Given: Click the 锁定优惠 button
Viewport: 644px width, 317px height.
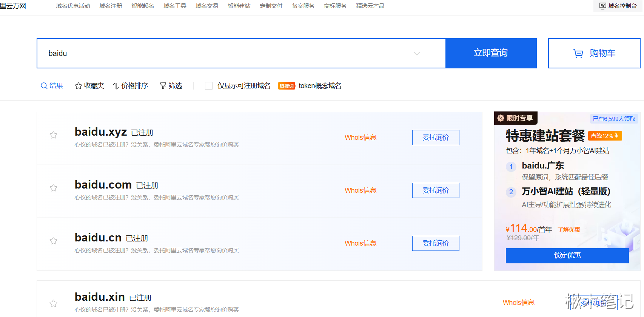Looking at the screenshot, I should point(567,255).
